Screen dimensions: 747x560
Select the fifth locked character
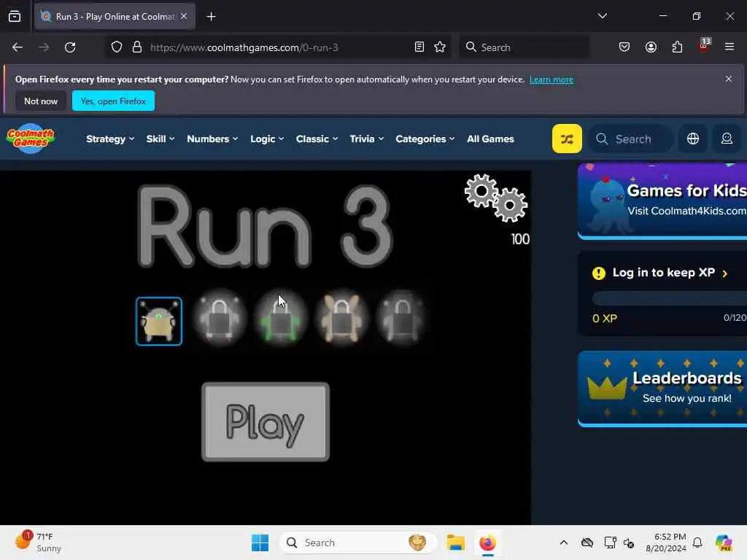402,318
